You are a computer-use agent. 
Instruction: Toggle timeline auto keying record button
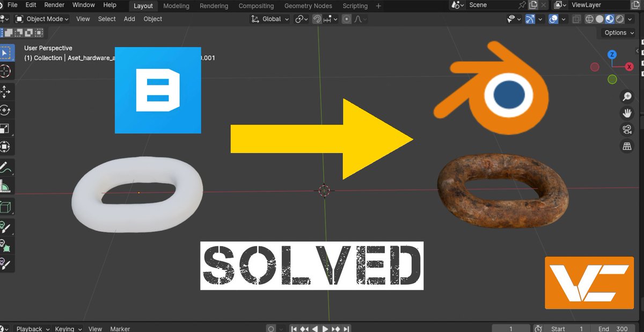(x=271, y=329)
